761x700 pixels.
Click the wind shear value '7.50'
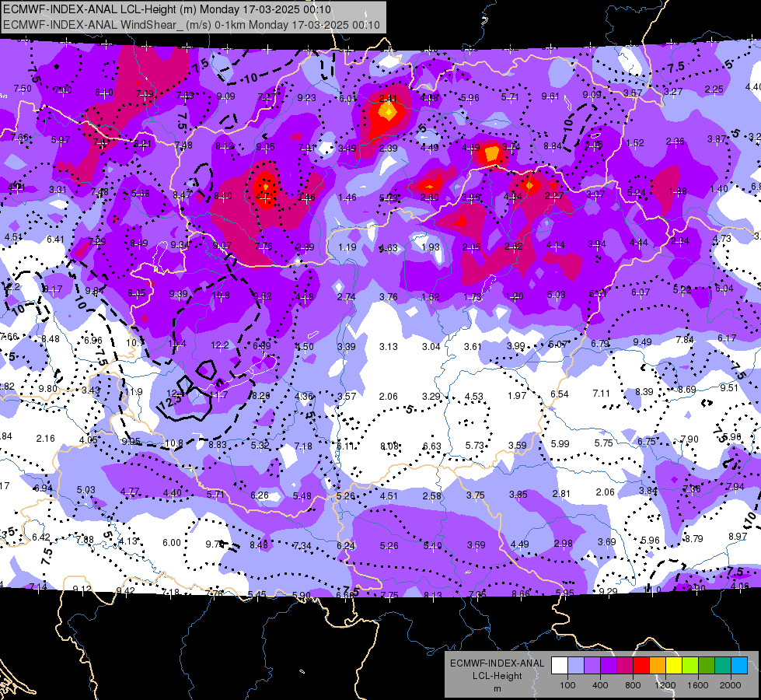pyautogui.click(x=23, y=89)
